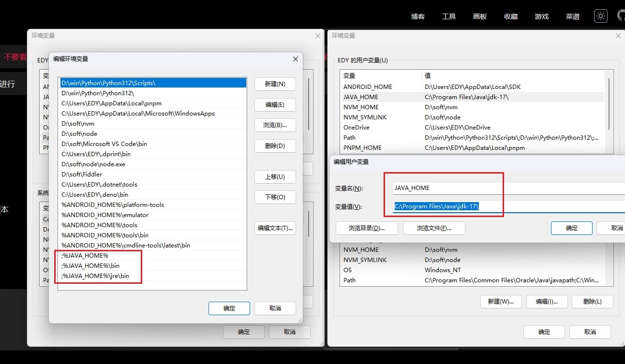Click the 变量值(V) input field
625x364 pixels.
[508, 206]
